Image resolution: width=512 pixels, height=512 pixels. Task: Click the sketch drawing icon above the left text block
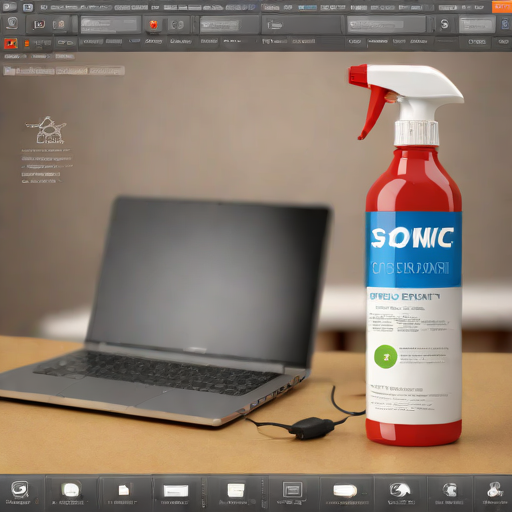[47, 130]
